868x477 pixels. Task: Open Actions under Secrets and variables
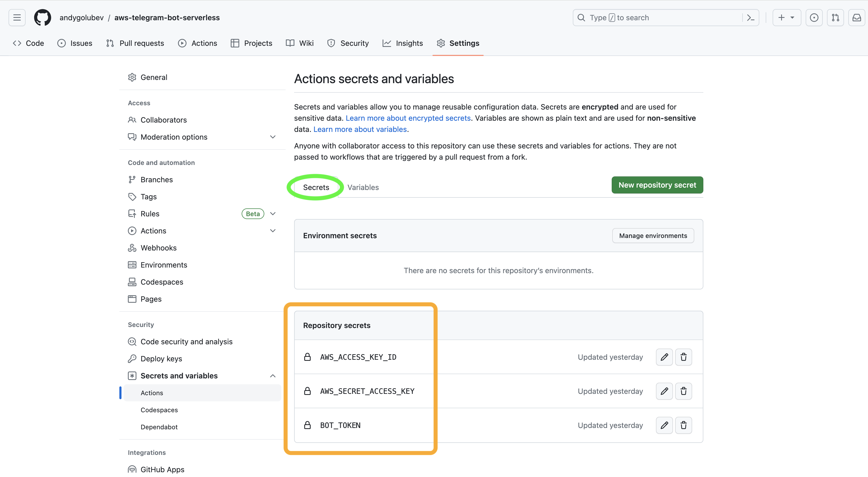tap(202, 393)
